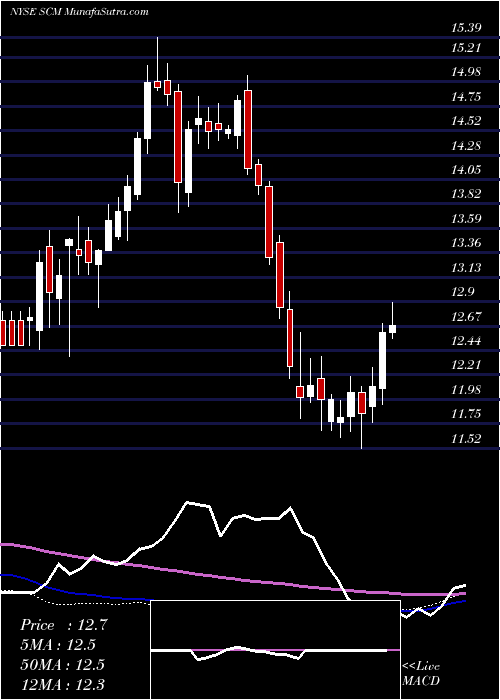The height and width of the screenshot is (700, 500).
Task: Click the 13.13 price axis label
Action: coord(466,267)
